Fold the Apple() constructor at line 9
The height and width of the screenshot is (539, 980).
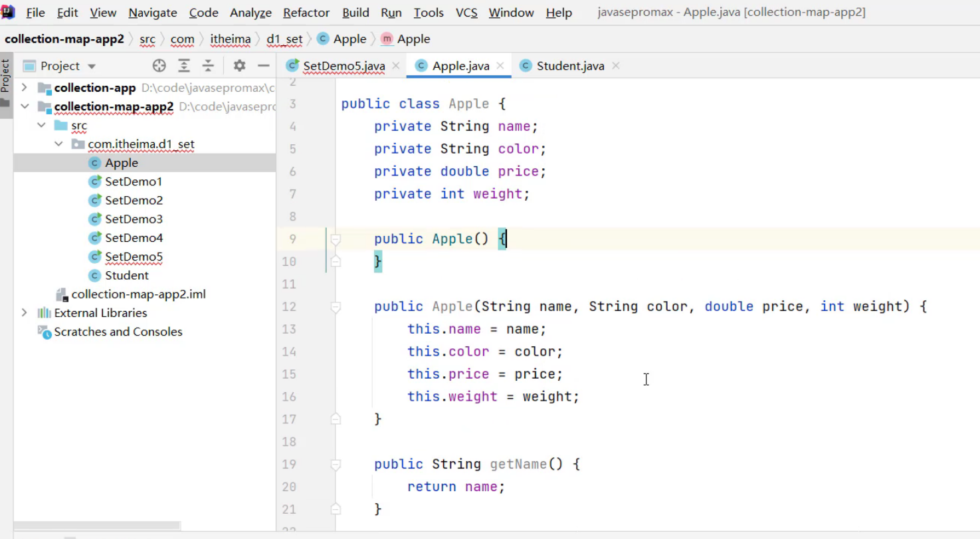(x=336, y=239)
